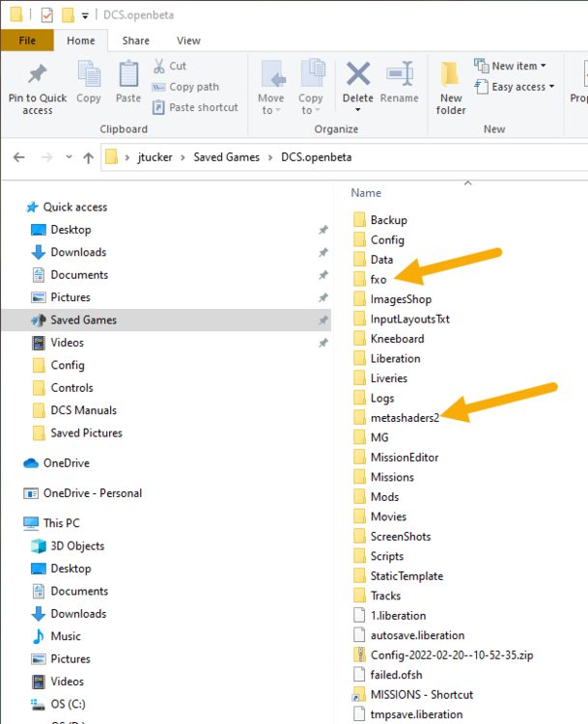Open the Delete options arrow
Viewport: 588px width, 724px height.
click(x=358, y=110)
